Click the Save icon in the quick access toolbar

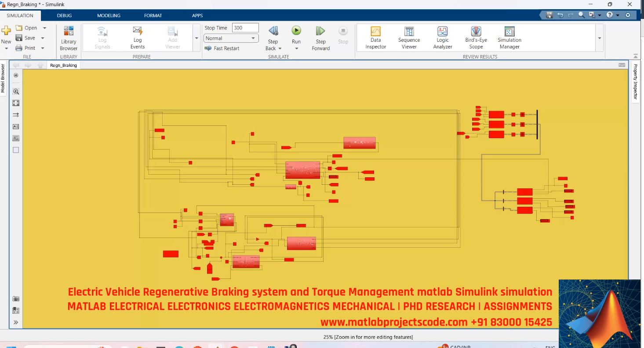pos(549,15)
